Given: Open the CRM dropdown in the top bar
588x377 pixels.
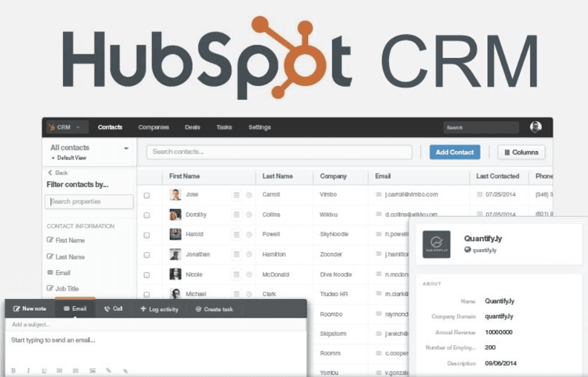Looking at the screenshot, I should point(65,127).
